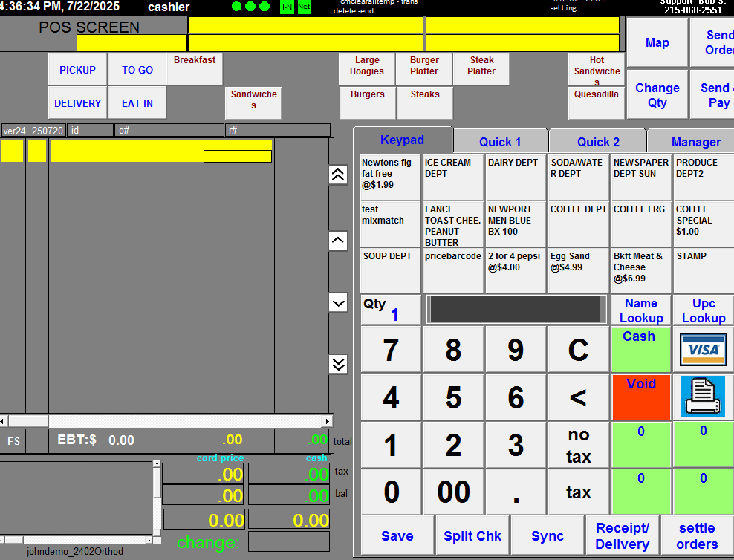The width and height of the screenshot is (734, 560).
Task: Jump to bottom with double down arrow
Action: tap(338, 364)
